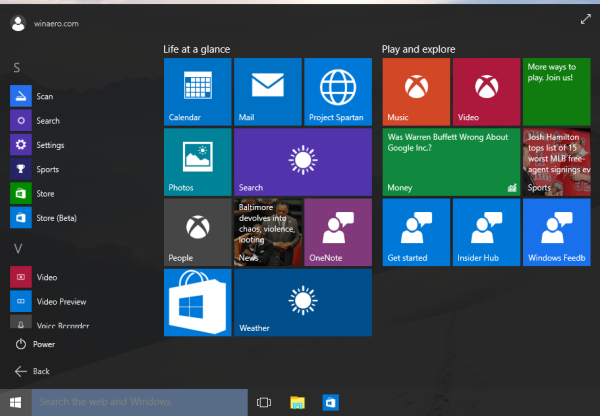600x416 pixels.
Task: Open the purple Search wide tile
Action: (x=303, y=162)
